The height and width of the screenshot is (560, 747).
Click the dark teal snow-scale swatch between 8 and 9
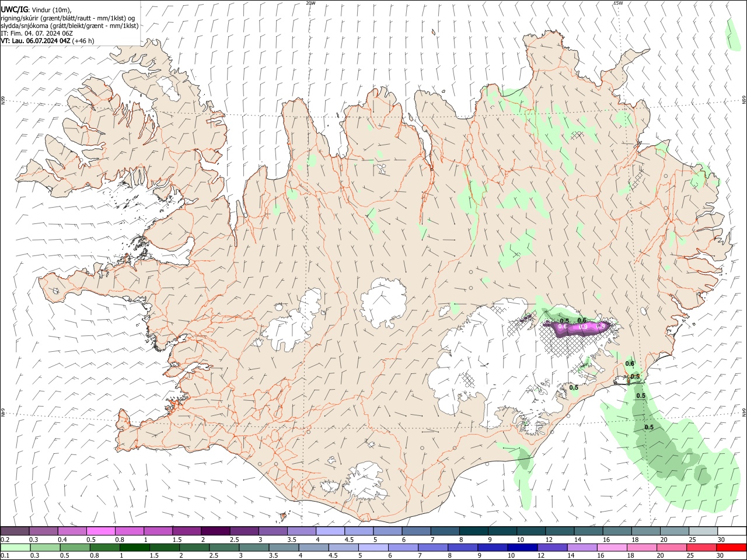(x=474, y=531)
